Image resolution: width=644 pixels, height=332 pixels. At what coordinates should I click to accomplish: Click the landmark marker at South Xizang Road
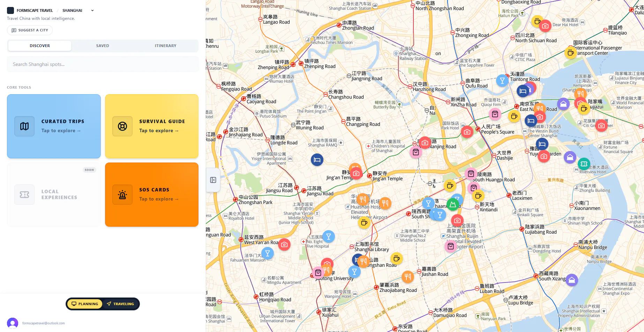572,280
